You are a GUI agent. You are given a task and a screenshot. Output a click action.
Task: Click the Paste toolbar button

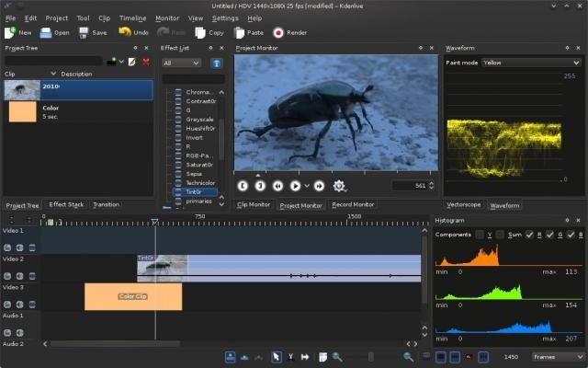pyautogui.click(x=248, y=33)
